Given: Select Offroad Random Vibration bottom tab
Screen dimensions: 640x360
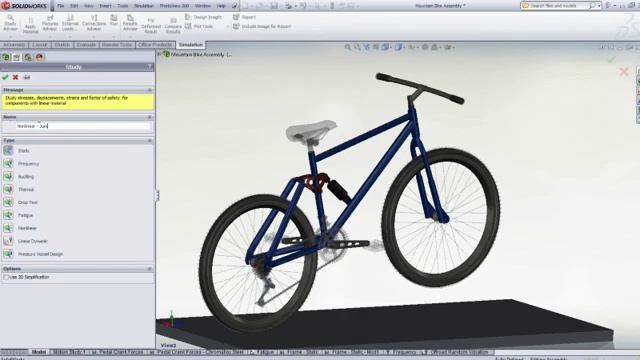Looking at the screenshot, I should pyautogui.click(x=457, y=352).
